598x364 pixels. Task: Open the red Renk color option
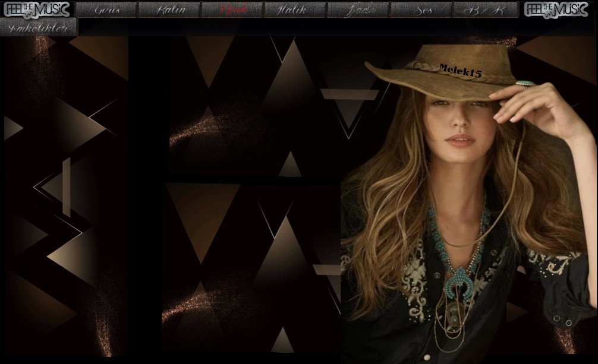(232, 10)
